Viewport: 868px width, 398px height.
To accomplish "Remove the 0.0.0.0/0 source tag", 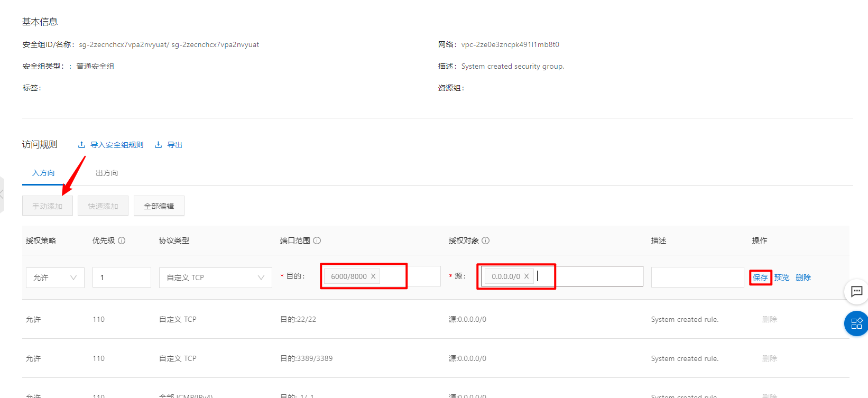I will 527,276.
